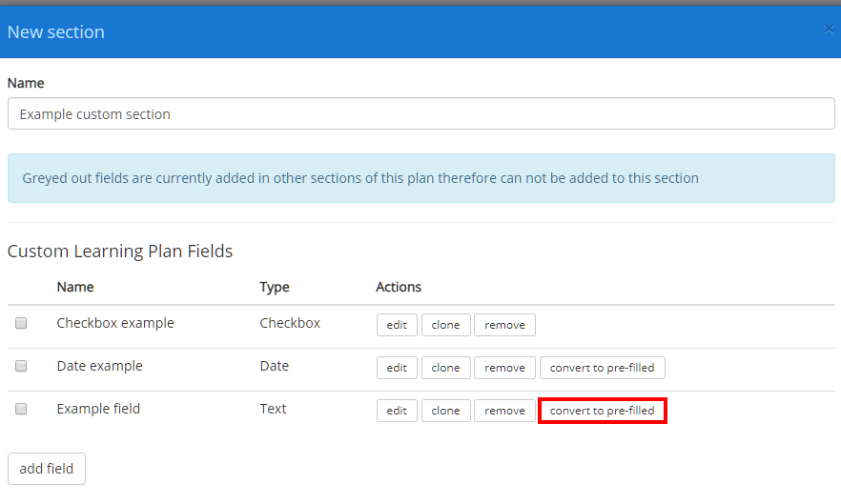The height and width of the screenshot is (504, 841).
Task: Tick the Checkbox example row checkbox
Action: click(x=21, y=323)
